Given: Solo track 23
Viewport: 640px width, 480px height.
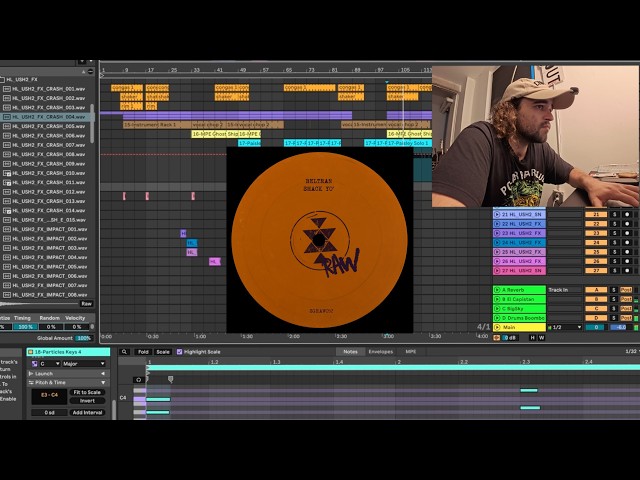Looking at the screenshot, I should 614,233.
